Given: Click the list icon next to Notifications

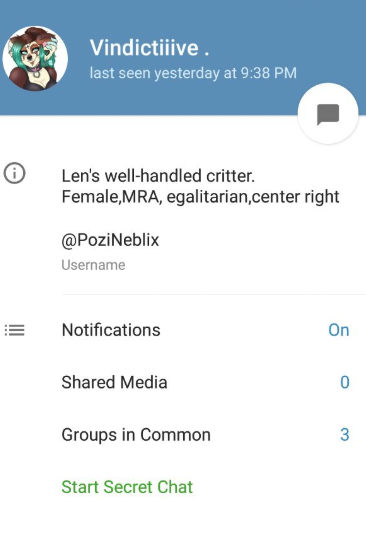Looking at the screenshot, I should (15, 330).
